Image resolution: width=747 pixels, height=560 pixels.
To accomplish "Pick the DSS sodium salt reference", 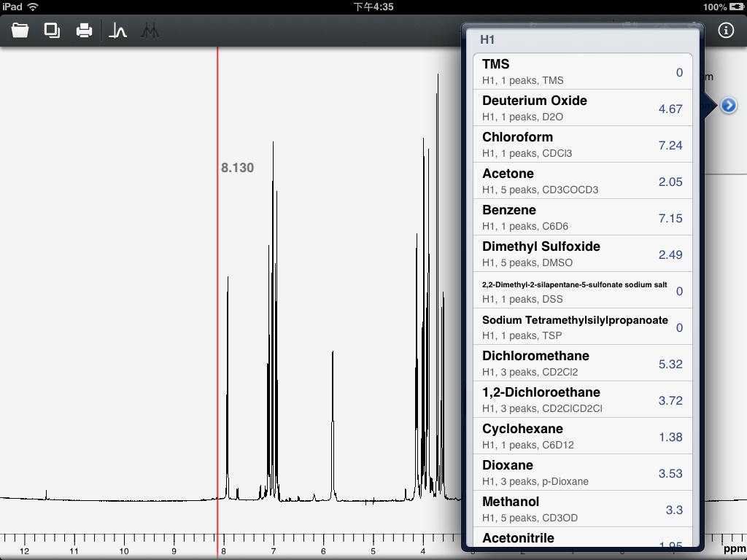I will pyautogui.click(x=582, y=290).
